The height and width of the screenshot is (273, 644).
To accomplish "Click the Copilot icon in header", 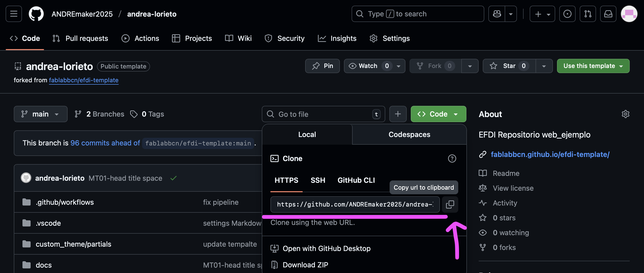I will (x=497, y=14).
